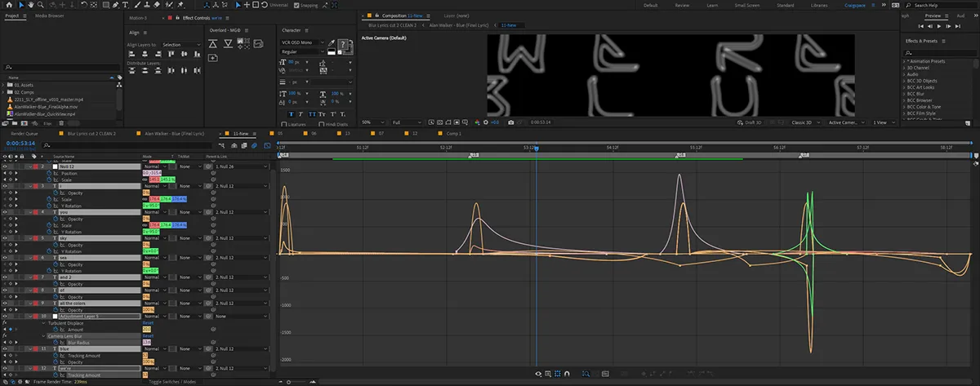Enable All Caps in Character panel
The image size is (980, 386).
coord(312,114)
